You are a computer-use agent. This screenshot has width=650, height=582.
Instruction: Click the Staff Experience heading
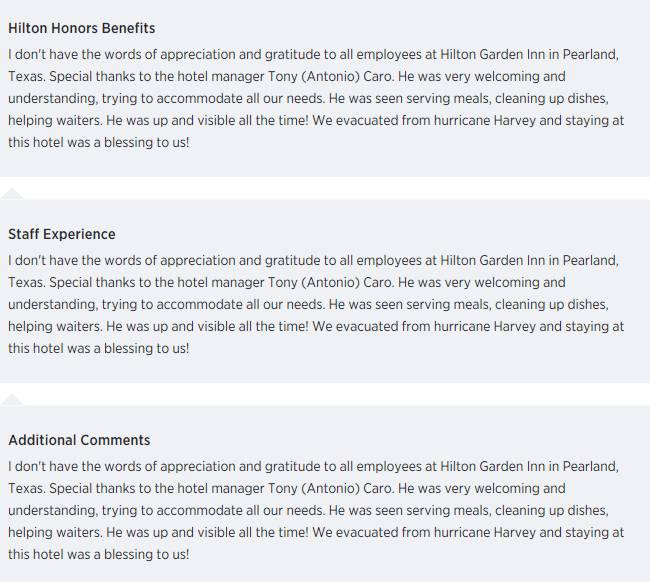click(x=62, y=234)
